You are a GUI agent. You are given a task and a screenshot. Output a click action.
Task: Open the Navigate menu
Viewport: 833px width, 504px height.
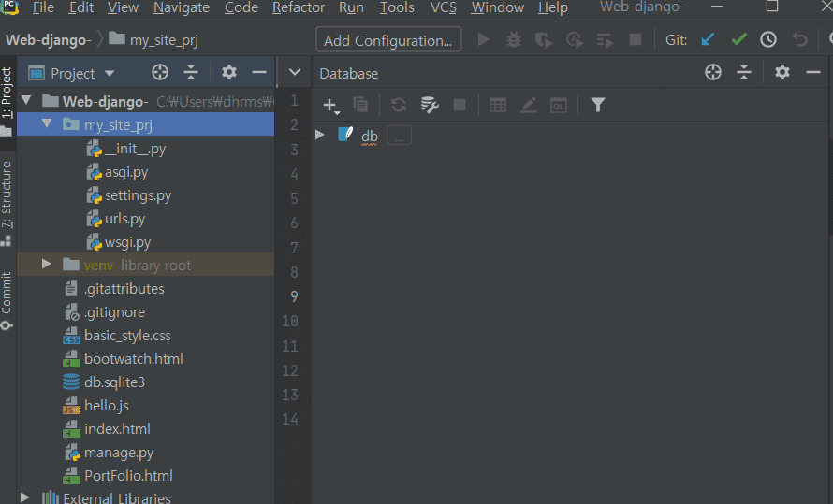coord(182,7)
